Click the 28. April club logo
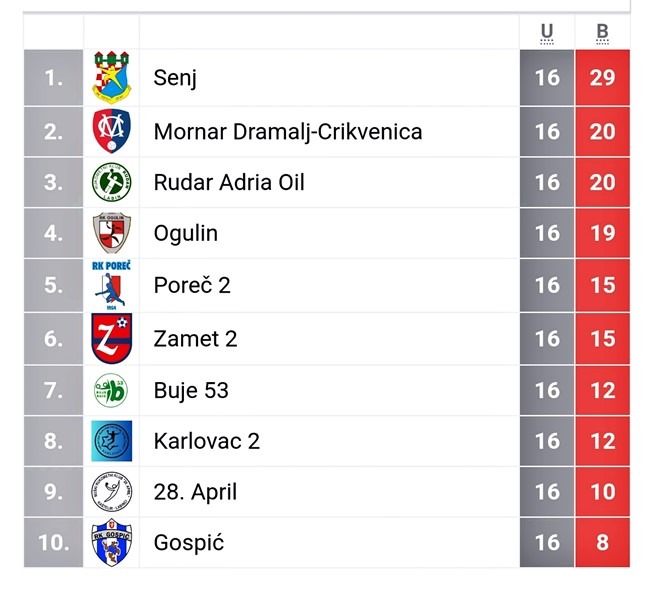 click(x=111, y=492)
